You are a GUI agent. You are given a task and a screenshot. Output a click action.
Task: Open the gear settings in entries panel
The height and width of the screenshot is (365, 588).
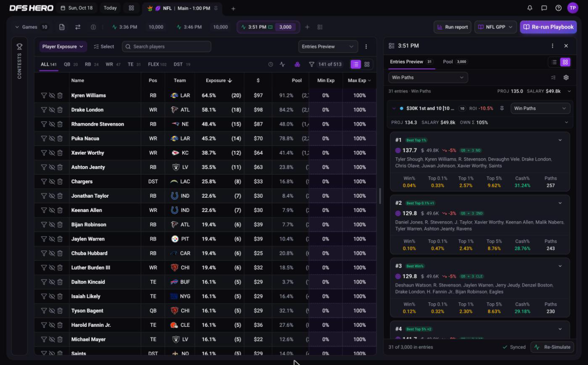pyautogui.click(x=566, y=77)
